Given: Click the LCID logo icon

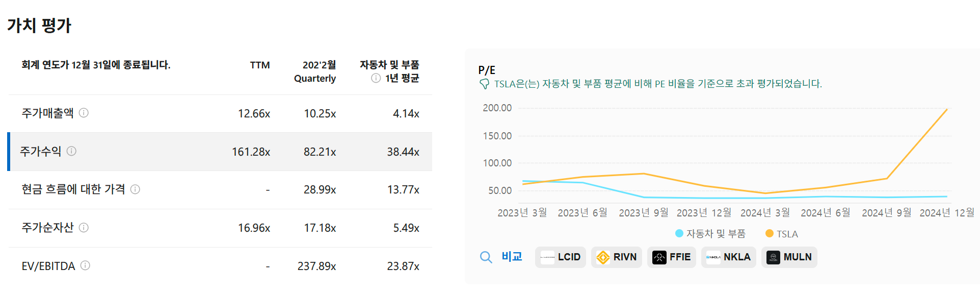Looking at the screenshot, I should (x=547, y=257).
